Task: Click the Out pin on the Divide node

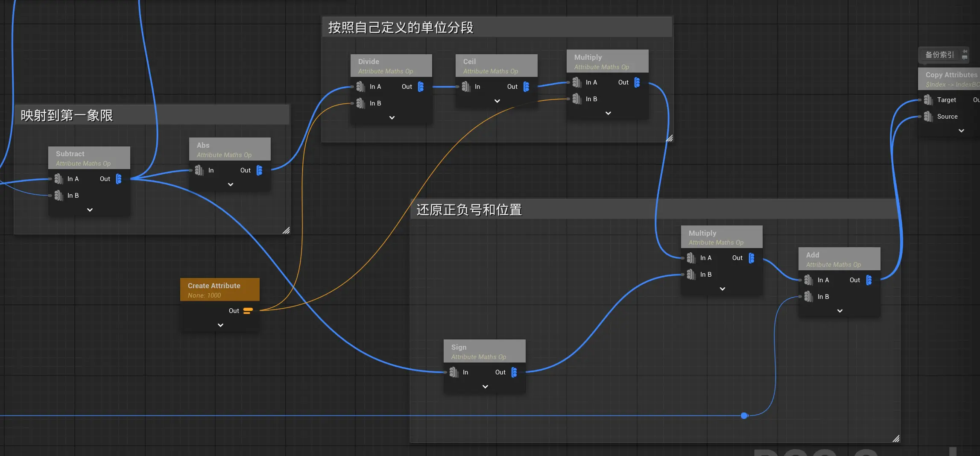Action: tap(421, 87)
